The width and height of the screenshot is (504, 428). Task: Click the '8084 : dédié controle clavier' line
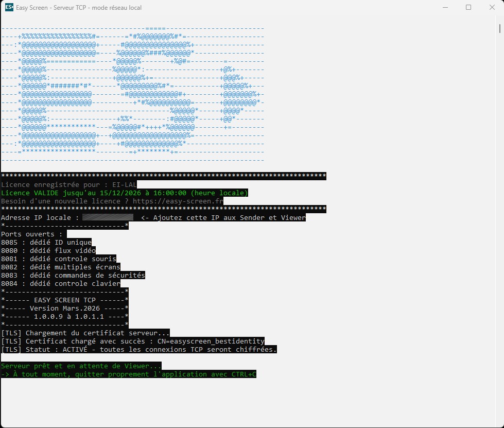pos(61,284)
